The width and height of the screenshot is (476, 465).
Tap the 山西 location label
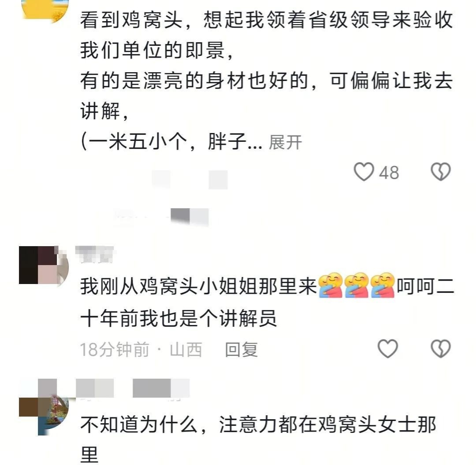pos(186,350)
